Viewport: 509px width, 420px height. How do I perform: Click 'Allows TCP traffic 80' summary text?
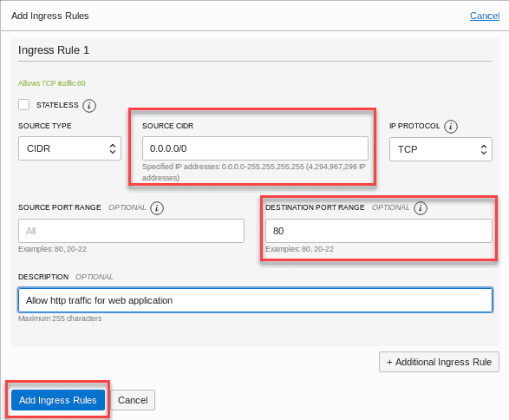coord(52,83)
